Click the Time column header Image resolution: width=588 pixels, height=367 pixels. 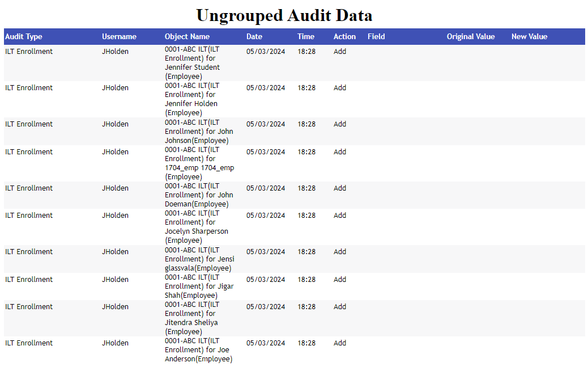(306, 37)
